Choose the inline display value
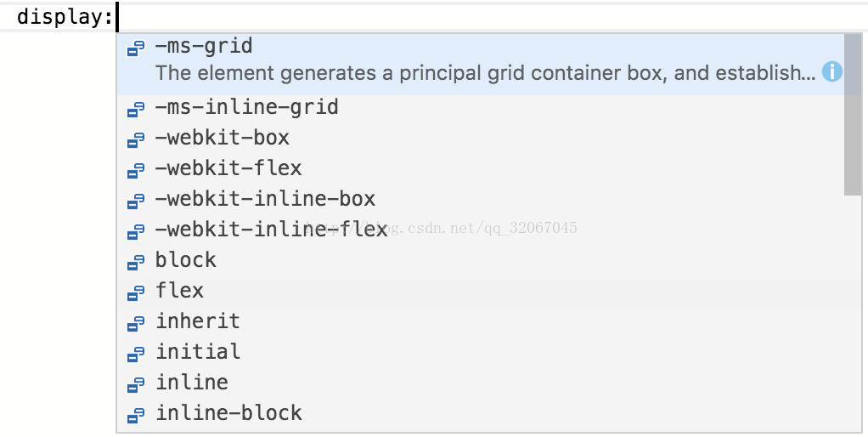 tap(480, 383)
